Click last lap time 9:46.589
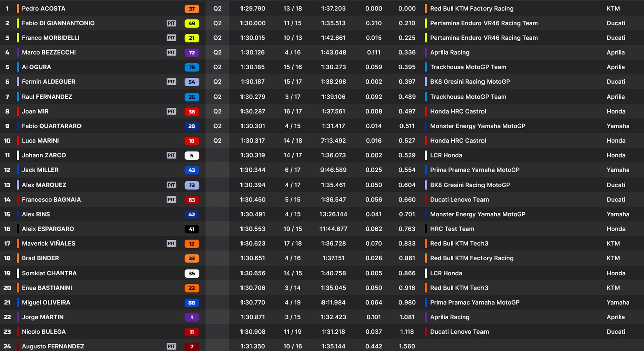Viewport: 644px width, 351px height. tap(334, 170)
